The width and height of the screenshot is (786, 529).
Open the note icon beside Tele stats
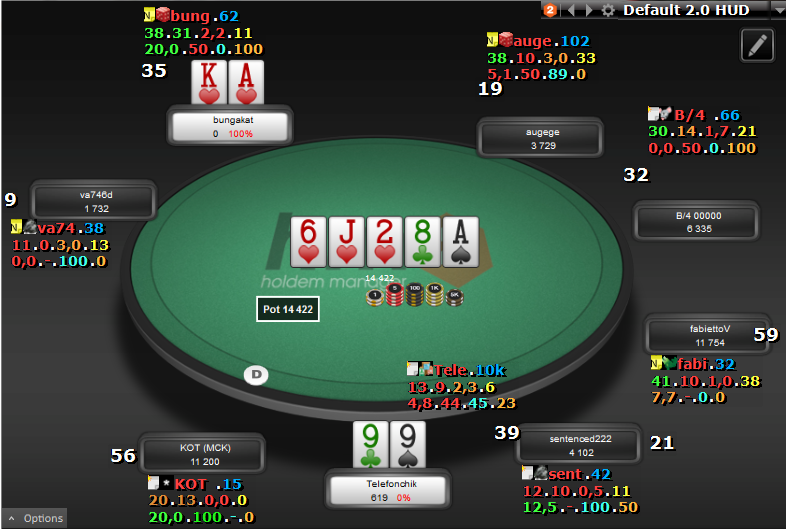click(413, 369)
